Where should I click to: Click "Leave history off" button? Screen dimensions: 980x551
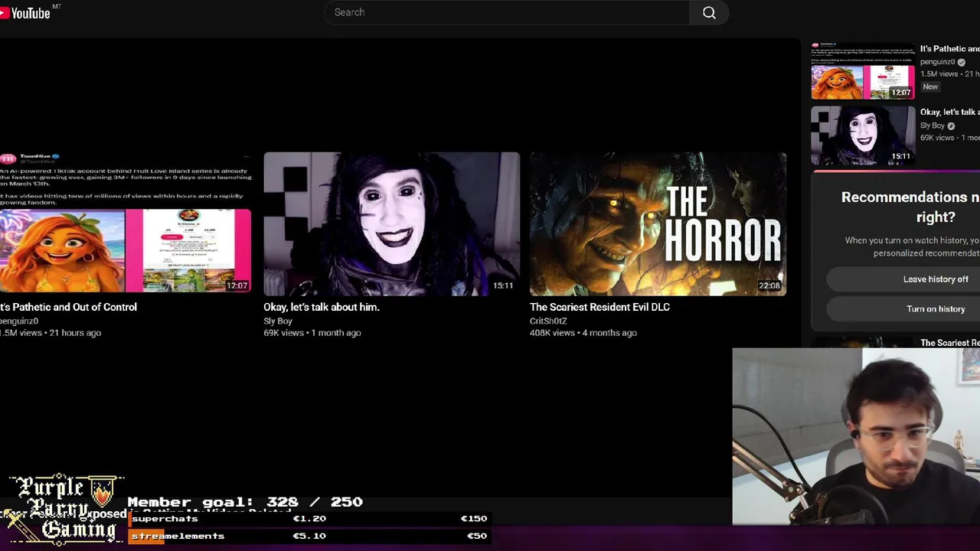click(x=903, y=279)
